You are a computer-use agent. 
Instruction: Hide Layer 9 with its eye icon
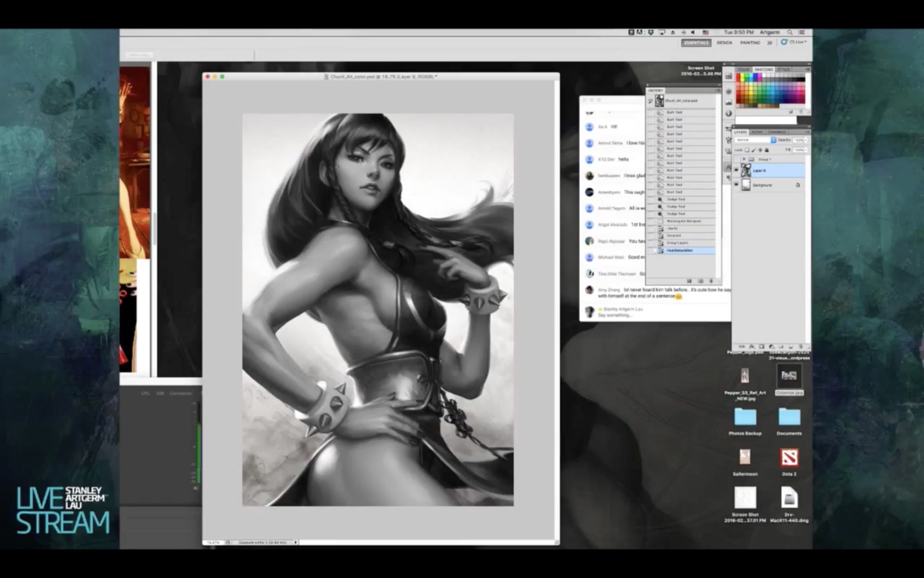tap(736, 170)
